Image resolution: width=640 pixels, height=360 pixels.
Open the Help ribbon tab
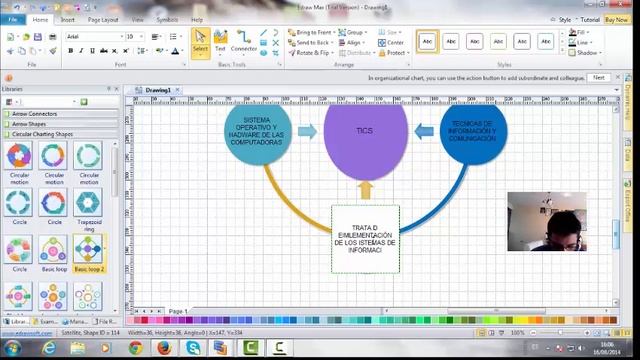pos(197,20)
